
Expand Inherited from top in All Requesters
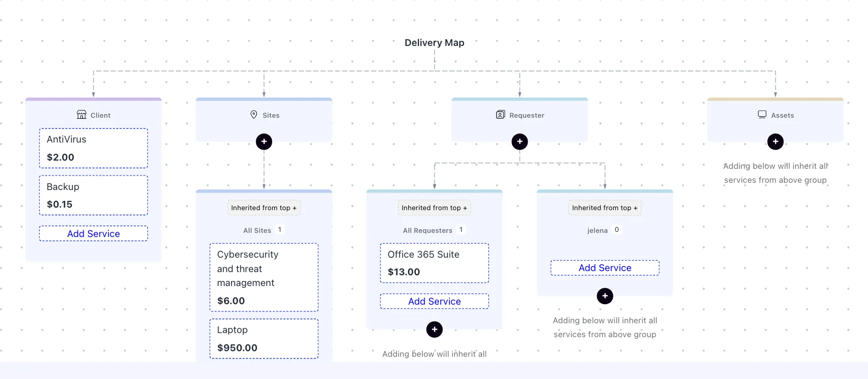pyautogui.click(x=435, y=208)
